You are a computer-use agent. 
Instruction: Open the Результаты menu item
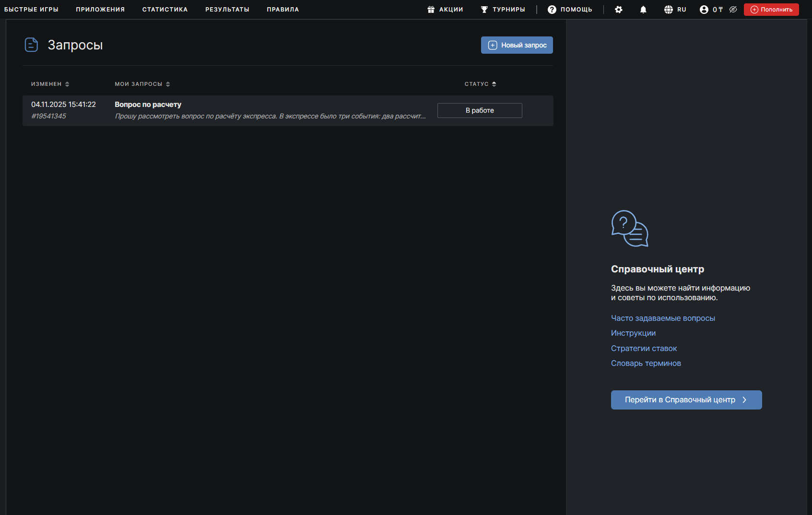point(227,10)
